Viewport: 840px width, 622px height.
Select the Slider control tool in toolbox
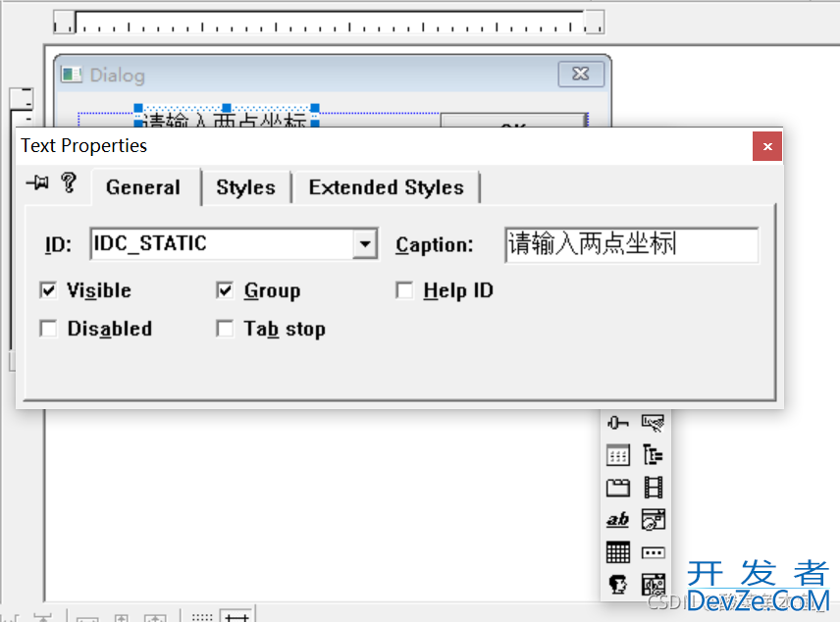click(x=617, y=423)
